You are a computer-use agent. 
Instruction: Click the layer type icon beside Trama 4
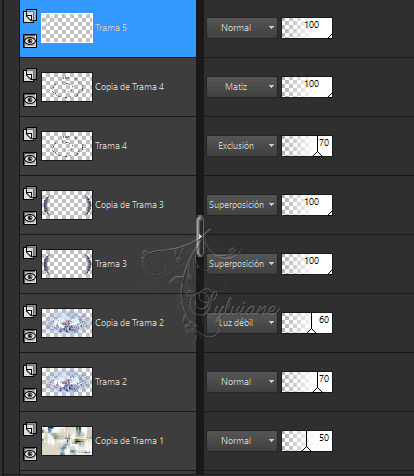pos(30,134)
